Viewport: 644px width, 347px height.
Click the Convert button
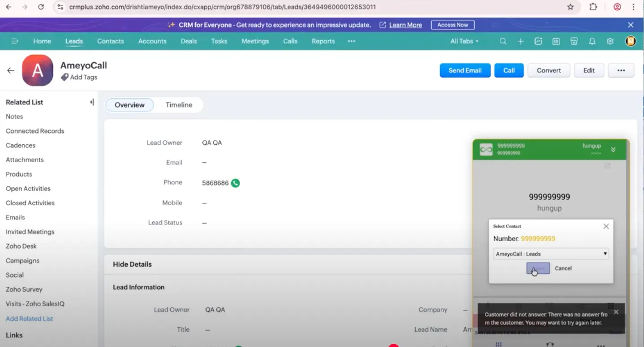click(x=549, y=70)
